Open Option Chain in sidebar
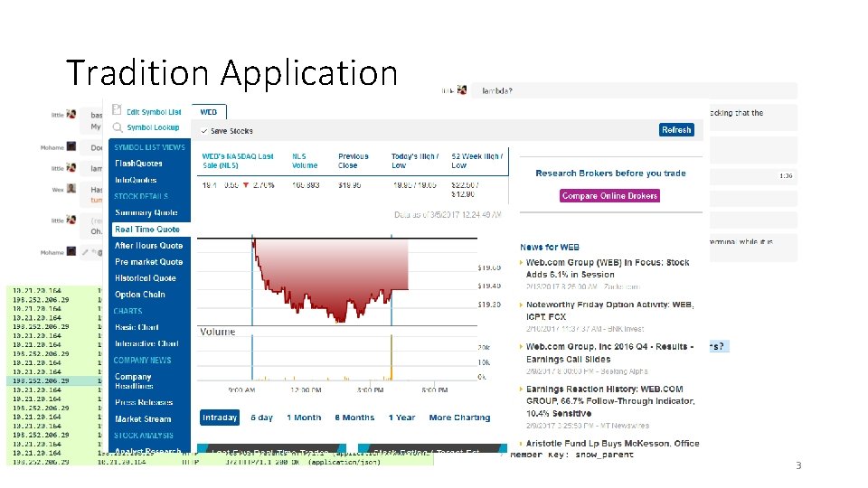The height and width of the screenshot is (488, 868). (x=139, y=295)
